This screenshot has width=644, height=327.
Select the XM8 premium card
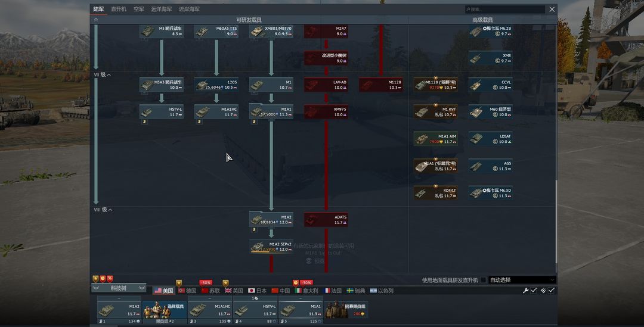490,58
